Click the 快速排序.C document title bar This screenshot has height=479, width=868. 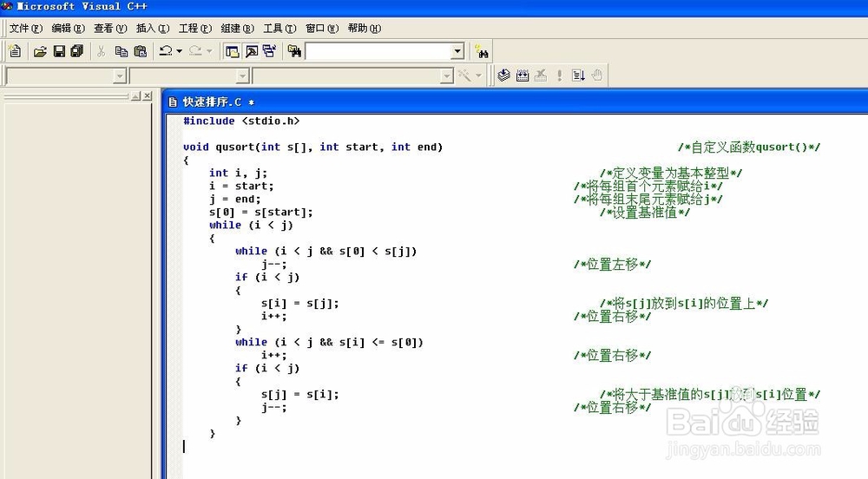coord(516,102)
